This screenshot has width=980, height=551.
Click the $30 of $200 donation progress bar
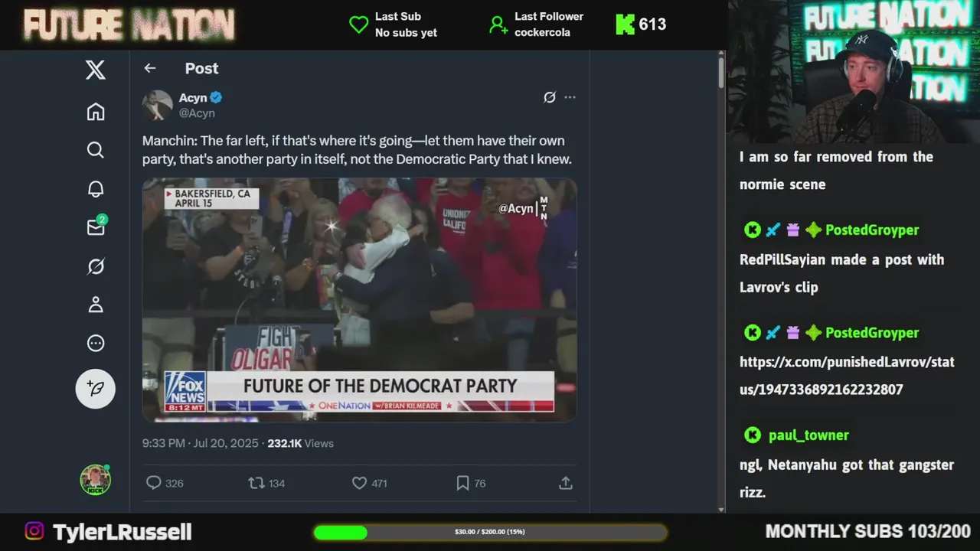tap(490, 532)
